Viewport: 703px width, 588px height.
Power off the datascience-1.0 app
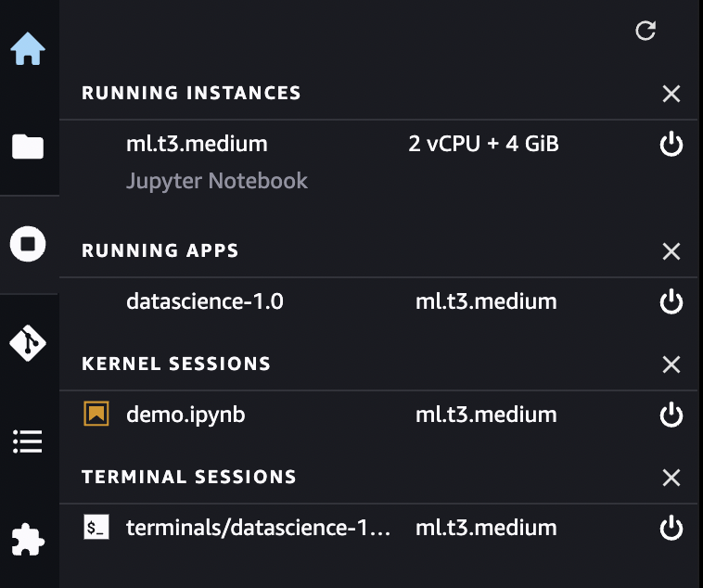tap(671, 301)
